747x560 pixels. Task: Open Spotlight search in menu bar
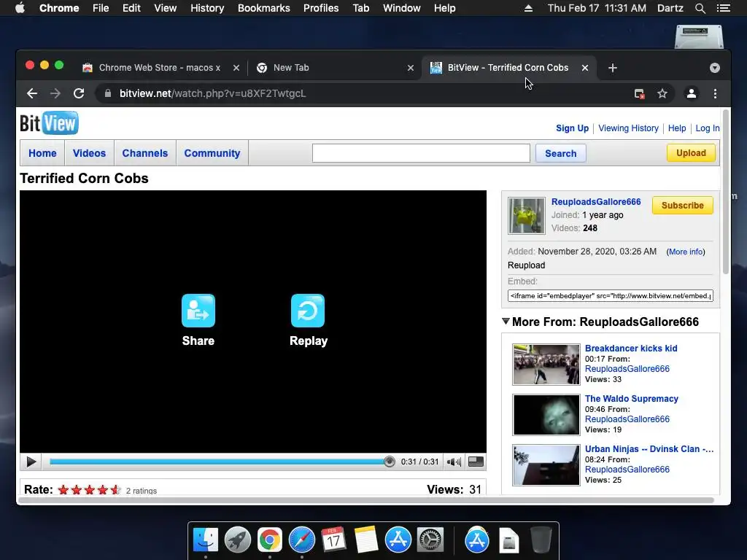[700, 8]
